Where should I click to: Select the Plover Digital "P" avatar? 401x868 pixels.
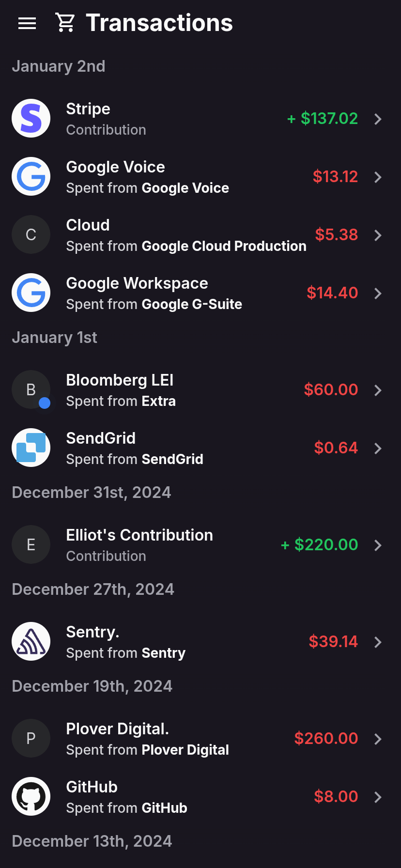click(x=31, y=738)
